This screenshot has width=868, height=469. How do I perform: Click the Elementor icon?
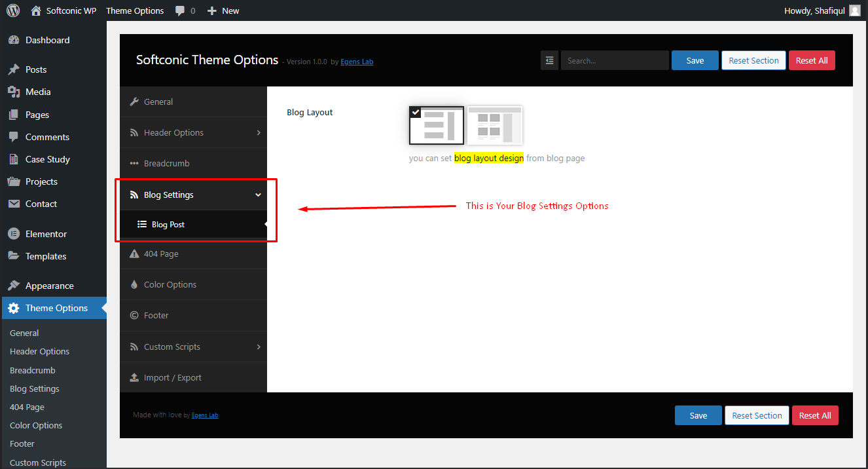[14, 234]
